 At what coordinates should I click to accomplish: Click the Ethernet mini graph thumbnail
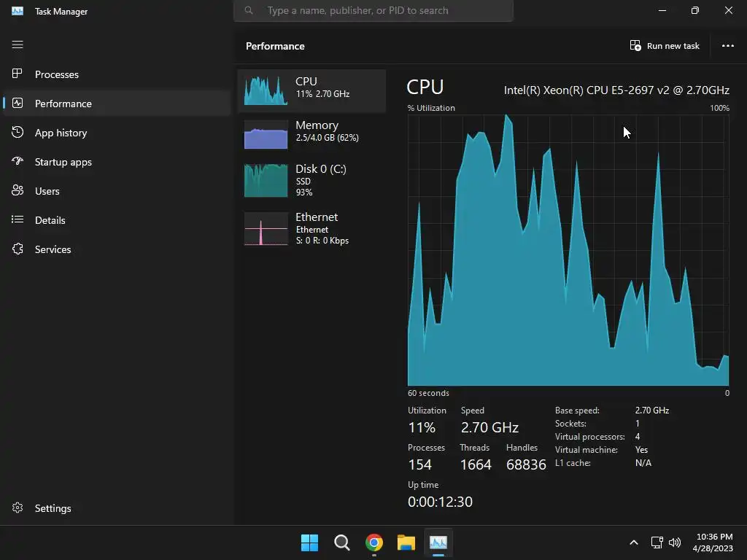point(266,228)
